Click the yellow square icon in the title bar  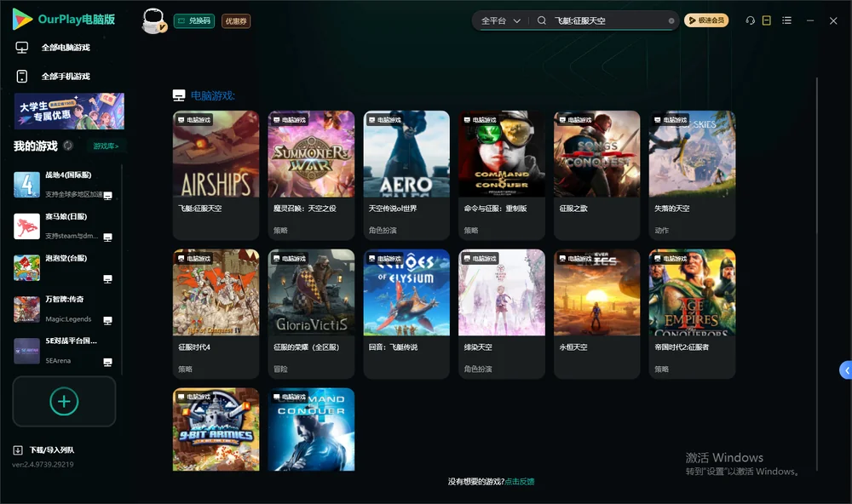tap(767, 20)
